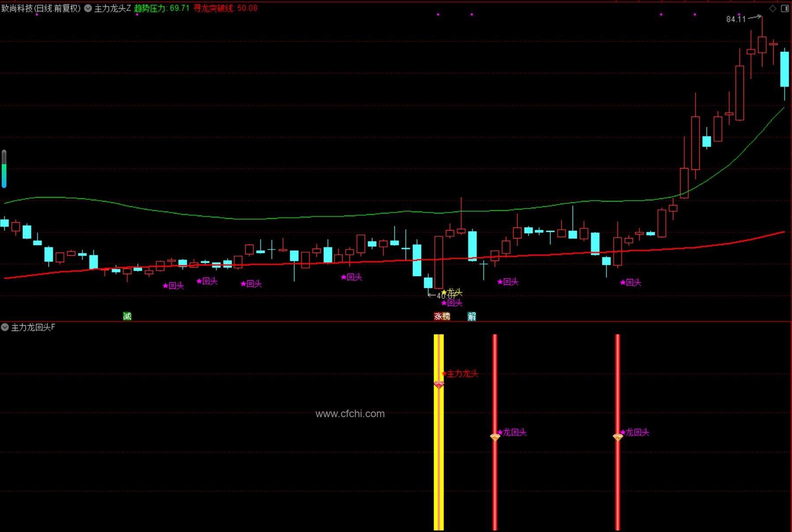Click the 致尚科技 stock title label
Viewport: 792px width, 532px height.
pyautogui.click(x=41, y=8)
